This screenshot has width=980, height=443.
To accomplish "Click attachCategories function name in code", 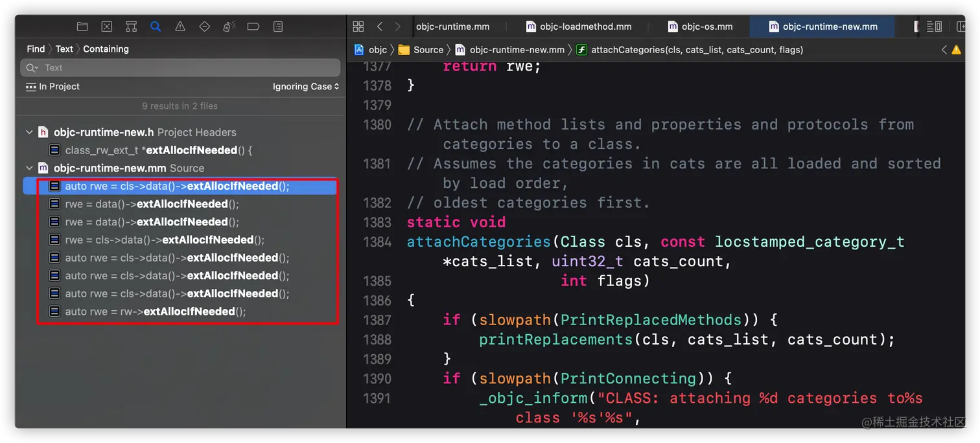I will 479,242.
